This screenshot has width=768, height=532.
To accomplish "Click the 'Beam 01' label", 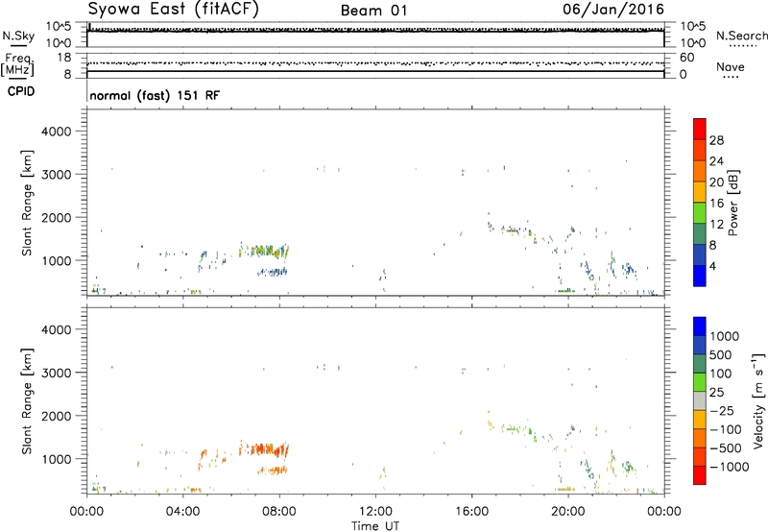I will click(x=373, y=11).
